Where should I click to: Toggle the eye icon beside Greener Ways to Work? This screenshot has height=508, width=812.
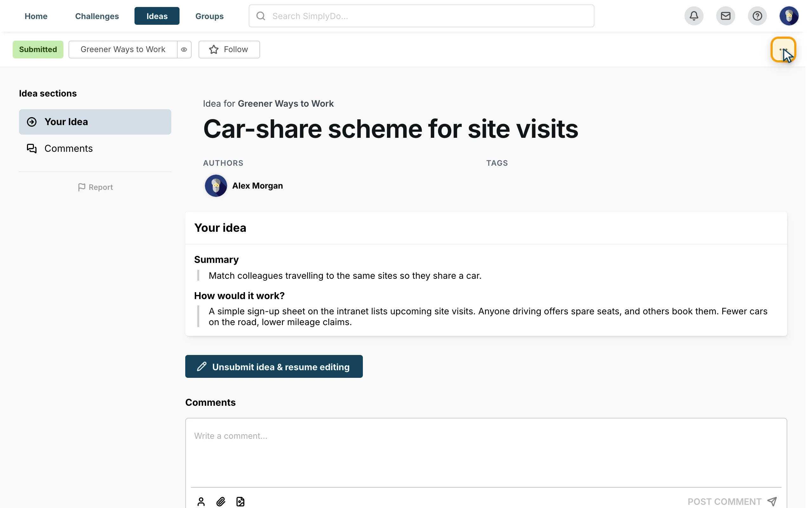184,50
